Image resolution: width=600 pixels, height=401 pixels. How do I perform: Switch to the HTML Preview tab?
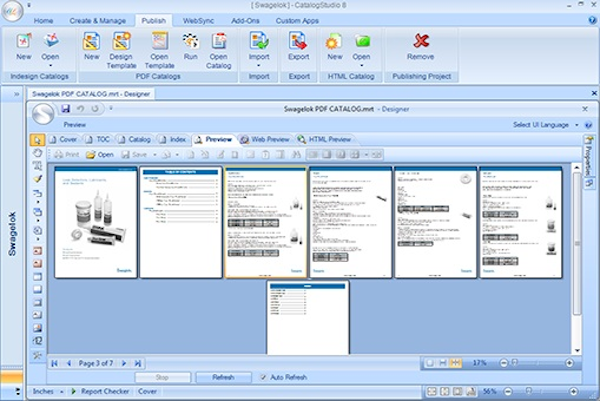324,140
